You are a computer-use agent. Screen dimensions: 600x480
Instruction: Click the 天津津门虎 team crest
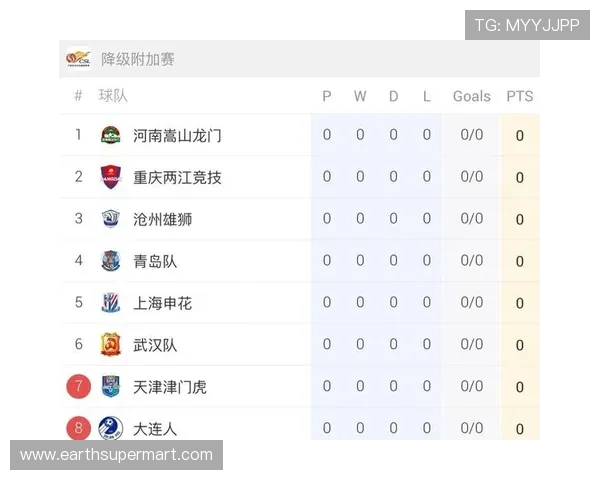coord(110,386)
